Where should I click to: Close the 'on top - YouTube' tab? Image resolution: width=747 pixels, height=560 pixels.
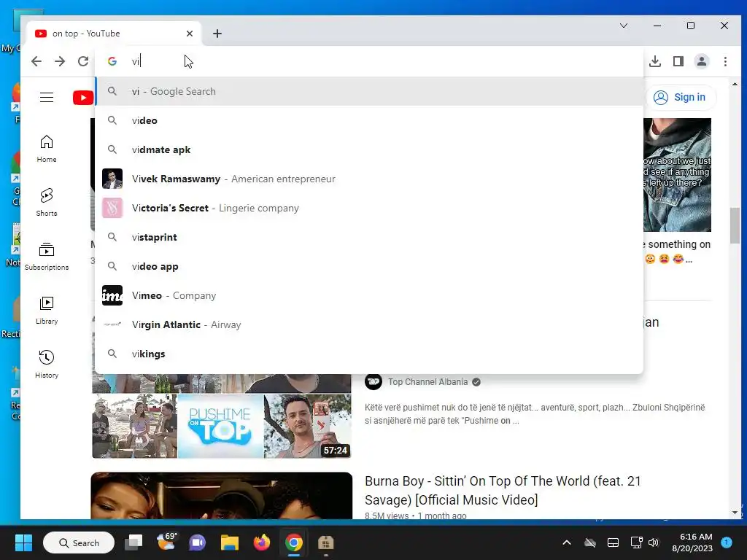coord(190,34)
